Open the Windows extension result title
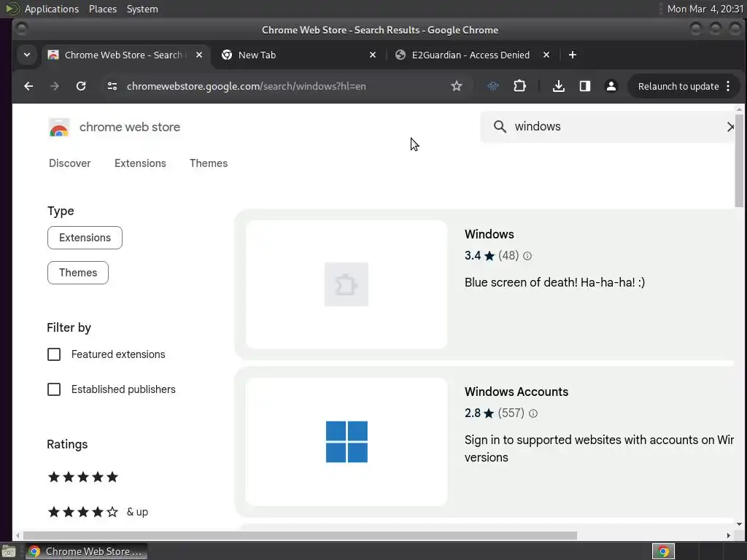 click(x=489, y=234)
